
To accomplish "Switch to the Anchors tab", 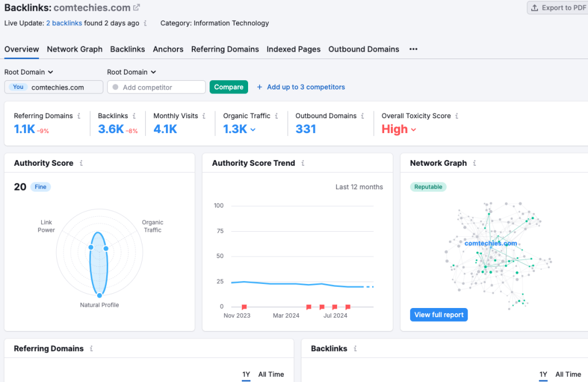I will pyautogui.click(x=168, y=49).
